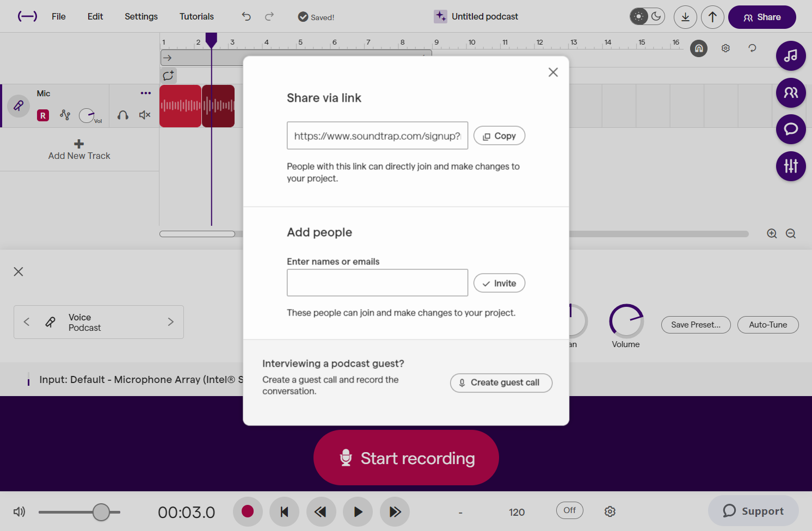Image resolution: width=812 pixels, height=531 pixels.
Task: Open Mic track automation icon
Action: coord(65,115)
